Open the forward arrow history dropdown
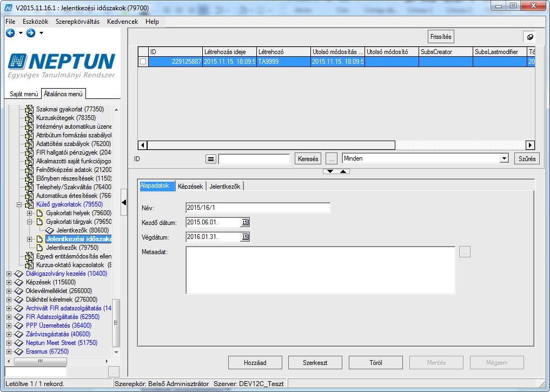This screenshot has height=392, width=550. click(42, 33)
